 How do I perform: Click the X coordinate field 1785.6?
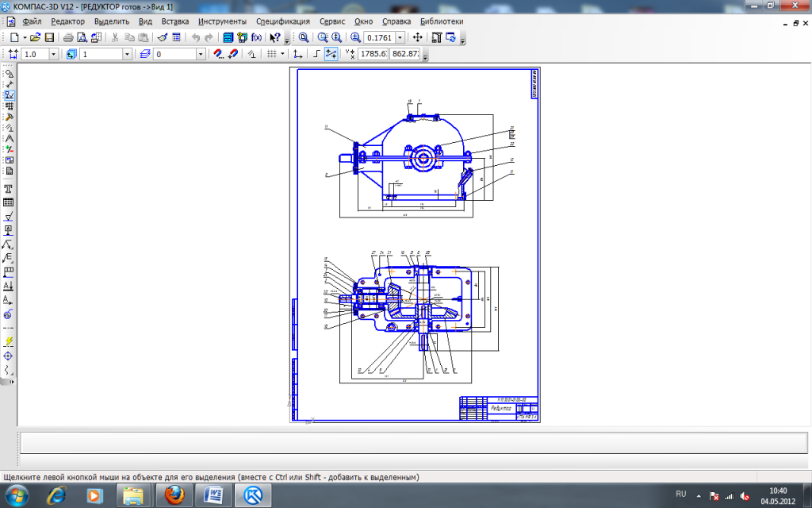click(373, 54)
